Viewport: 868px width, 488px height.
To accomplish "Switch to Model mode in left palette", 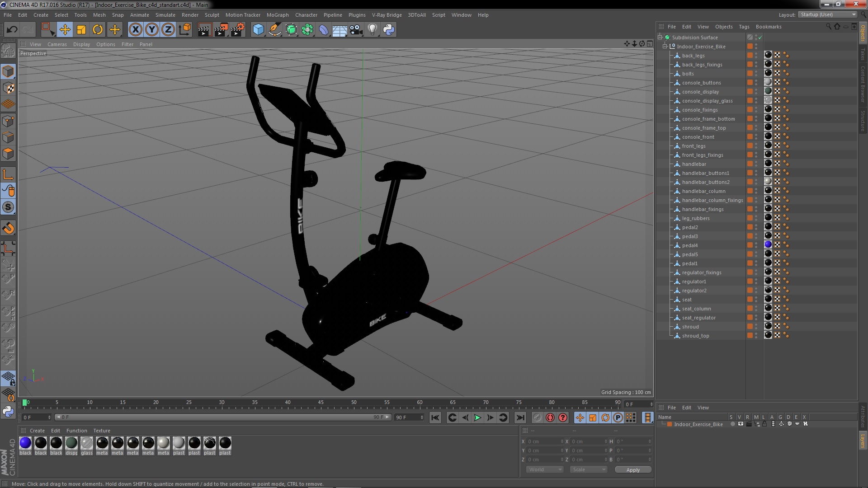I will click(8, 71).
